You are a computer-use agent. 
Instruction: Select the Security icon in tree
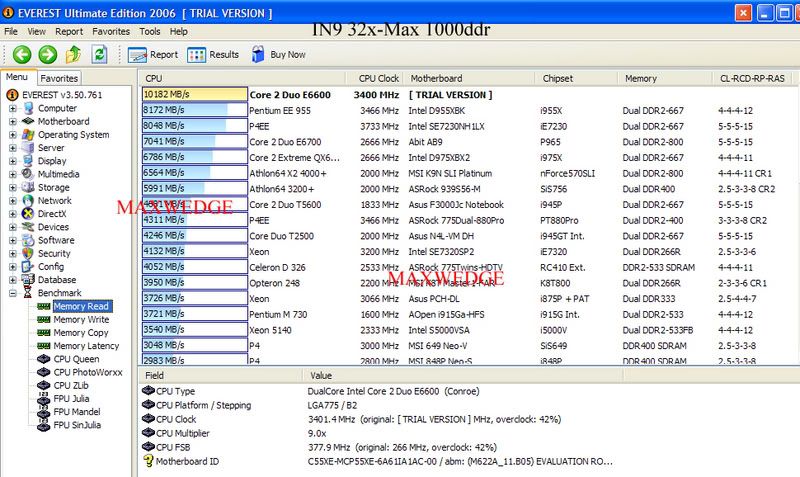[x=28, y=254]
